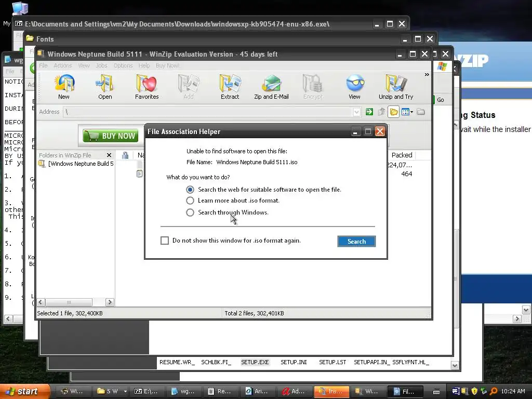The height and width of the screenshot is (399, 532).
Task: Click the Ins... installer taskbar button
Action: pyautogui.click(x=330, y=391)
